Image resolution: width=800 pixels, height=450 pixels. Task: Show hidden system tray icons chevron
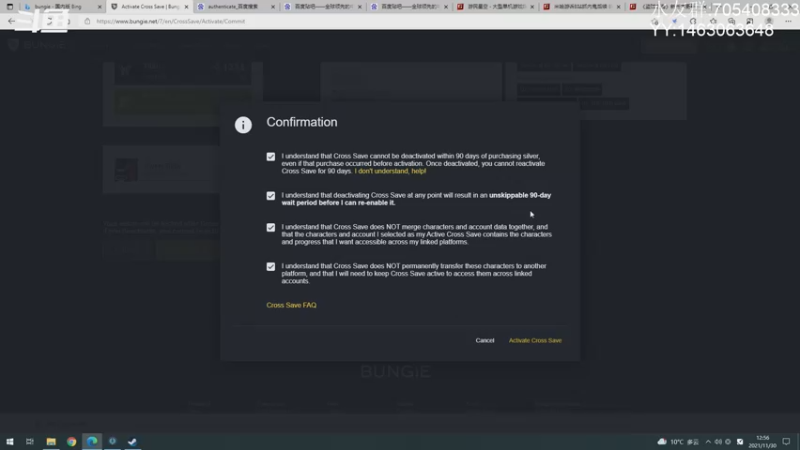click(708, 442)
